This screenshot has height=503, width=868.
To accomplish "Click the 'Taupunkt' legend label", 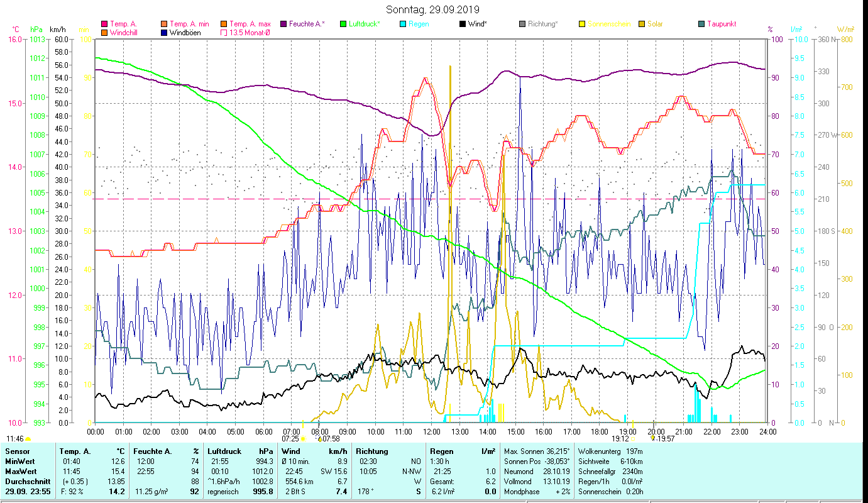I will click(722, 24).
